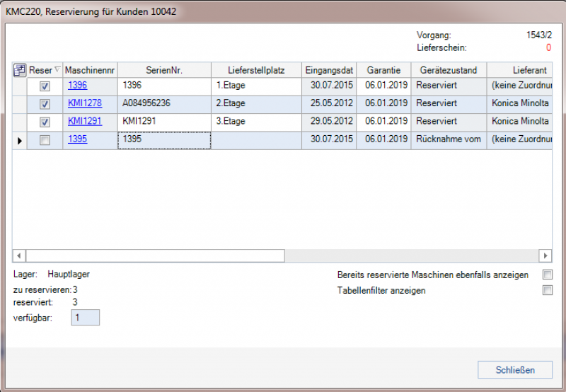Click the horizontal scrollbar right arrow
Screen dimensions: 566x392
click(x=545, y=255)
